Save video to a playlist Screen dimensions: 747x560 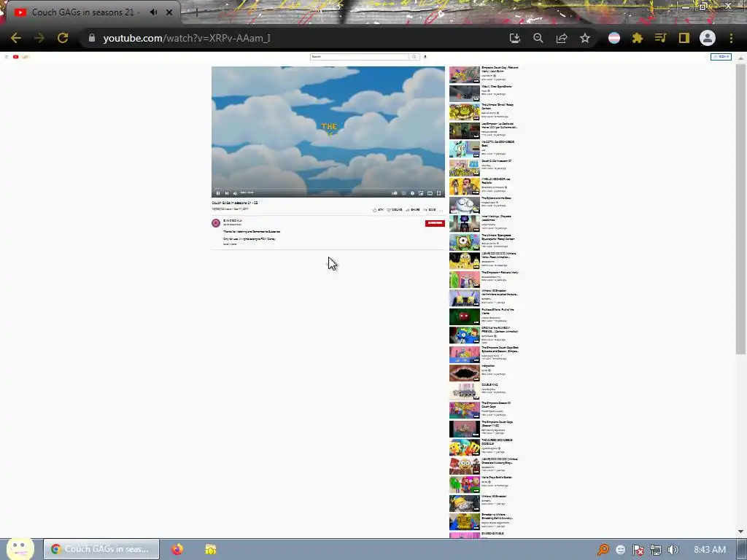(430, 209)
